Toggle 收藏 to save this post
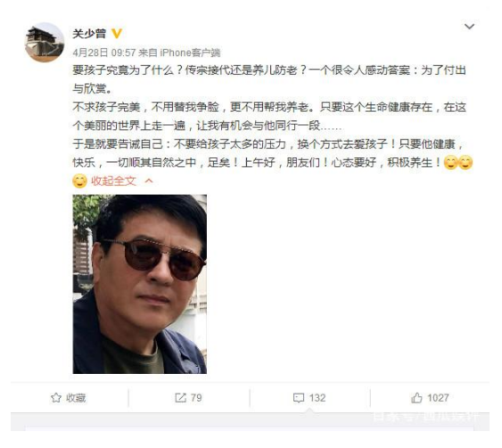This screenshot has height=448, width=502. [x=68, y=398]
